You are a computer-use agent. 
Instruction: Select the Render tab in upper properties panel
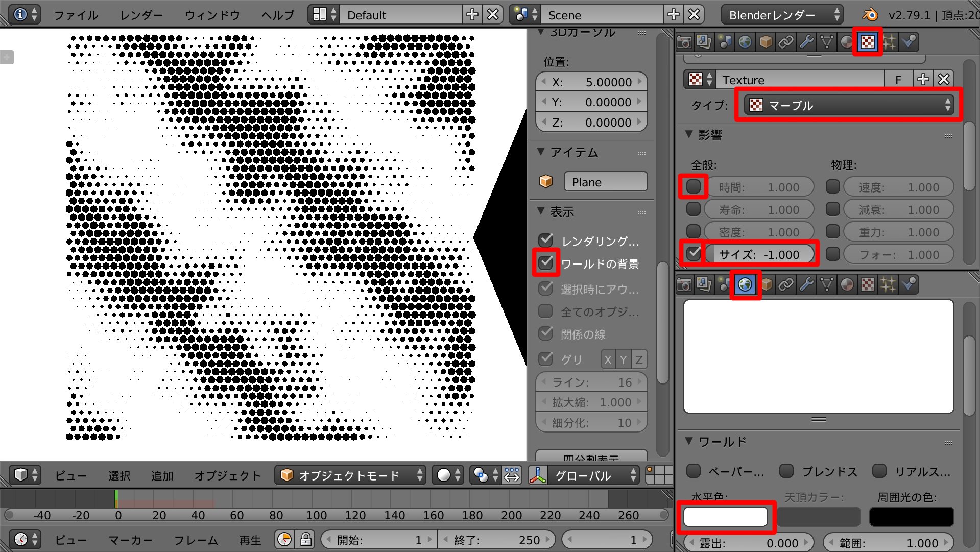684,42
